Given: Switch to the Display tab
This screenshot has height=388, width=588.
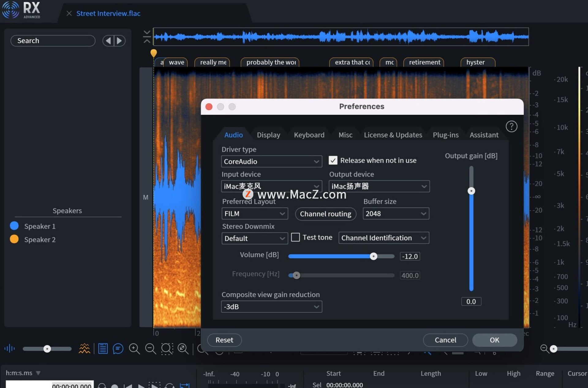Looking at the screenshot, I should [268, 135].
